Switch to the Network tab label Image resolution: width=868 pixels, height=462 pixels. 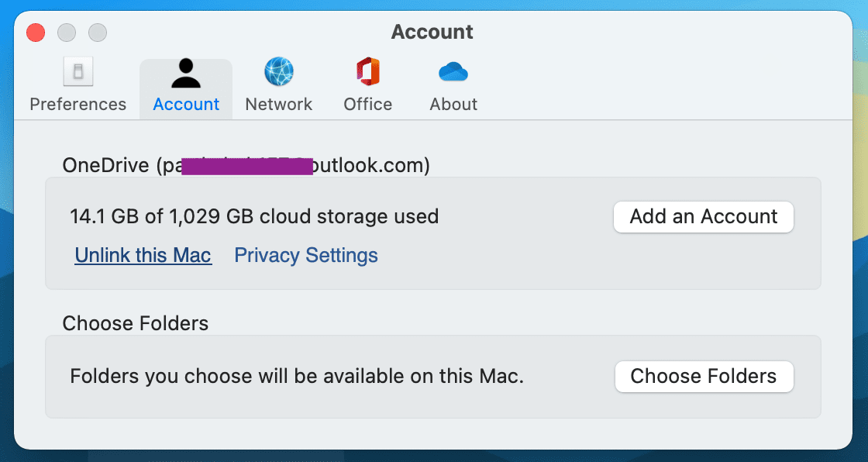click(279, 104)
